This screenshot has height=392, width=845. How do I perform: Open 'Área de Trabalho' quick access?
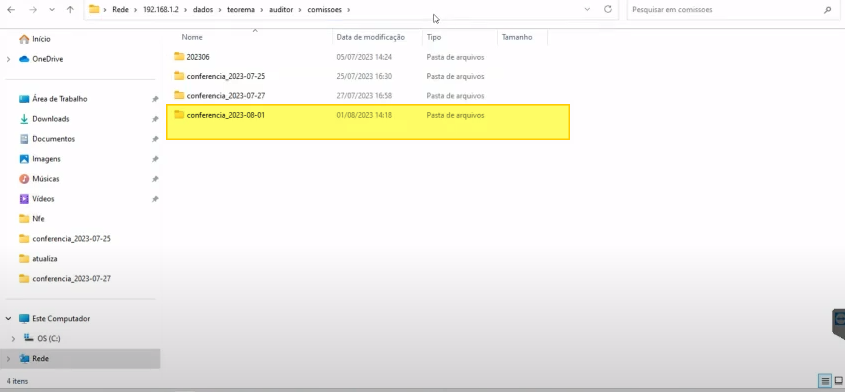[x=60, y=99]
